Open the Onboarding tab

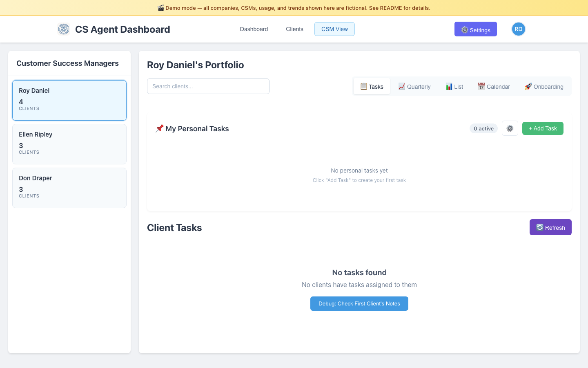pos(544,86)
